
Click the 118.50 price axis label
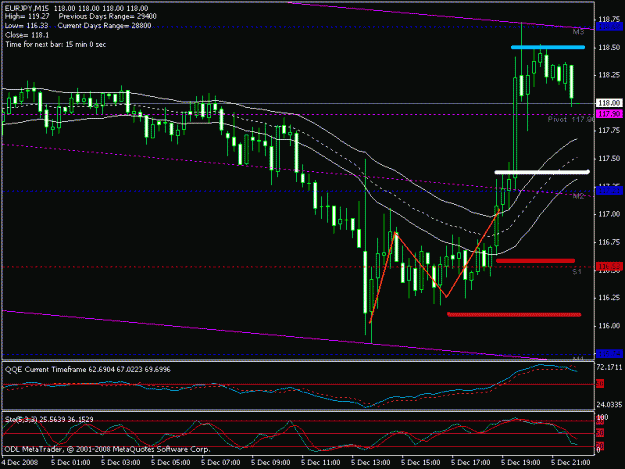(x=609, y=47)
